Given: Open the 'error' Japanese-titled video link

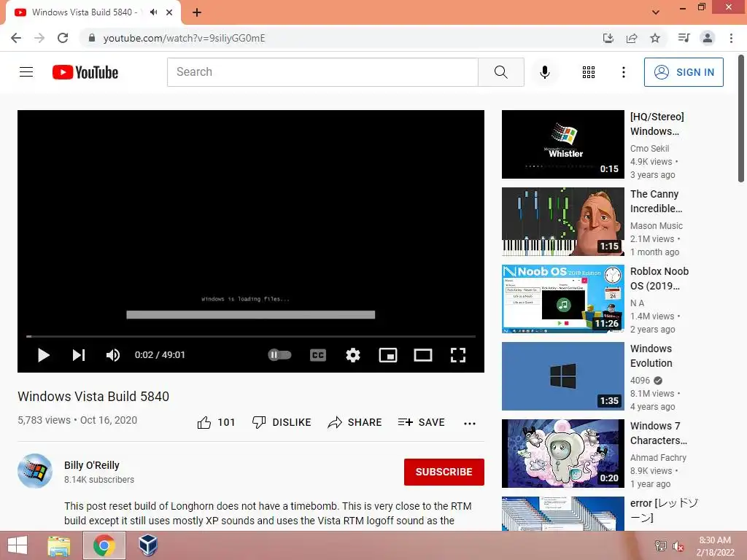Looking at the screenshot, I should (664, 510).
